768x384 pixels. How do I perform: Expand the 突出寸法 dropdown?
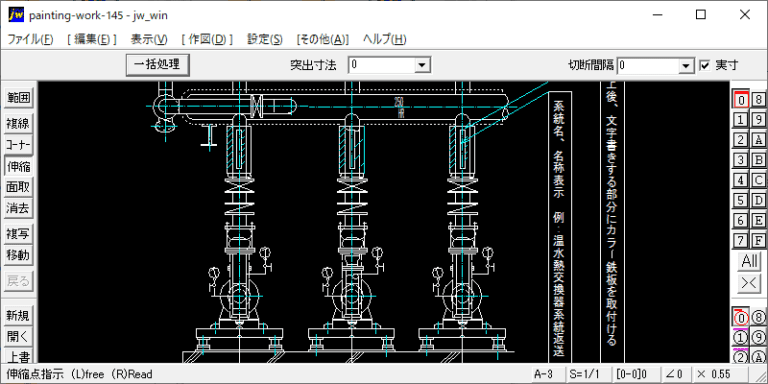[422, 65]
